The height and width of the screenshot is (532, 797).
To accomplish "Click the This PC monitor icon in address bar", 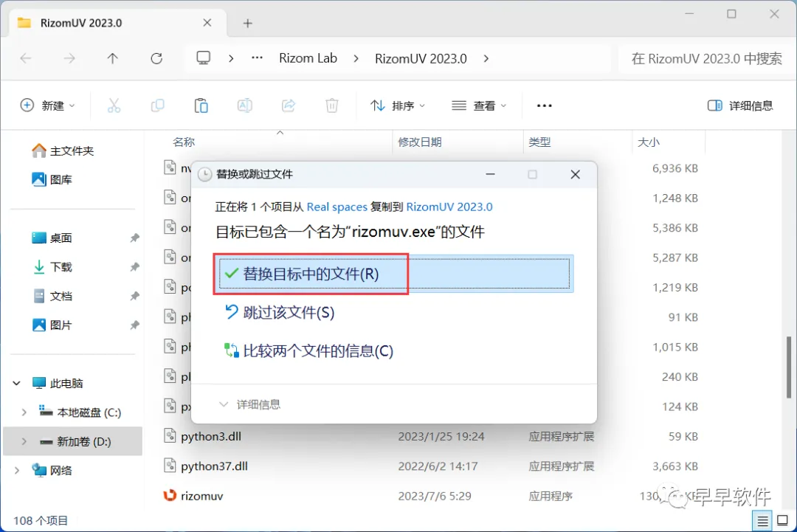I will point(204,58).
